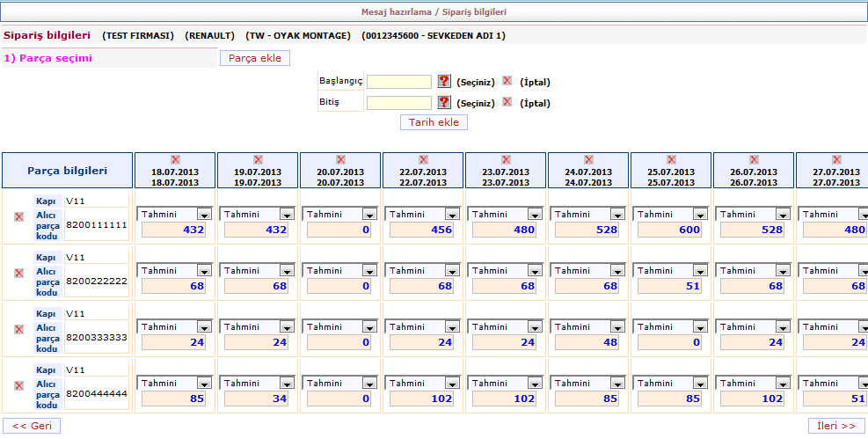Edit quantity 600 for 8200111111 on 25.07.2013
Viewport: 868px width, 439px height.
coord(674,230)
